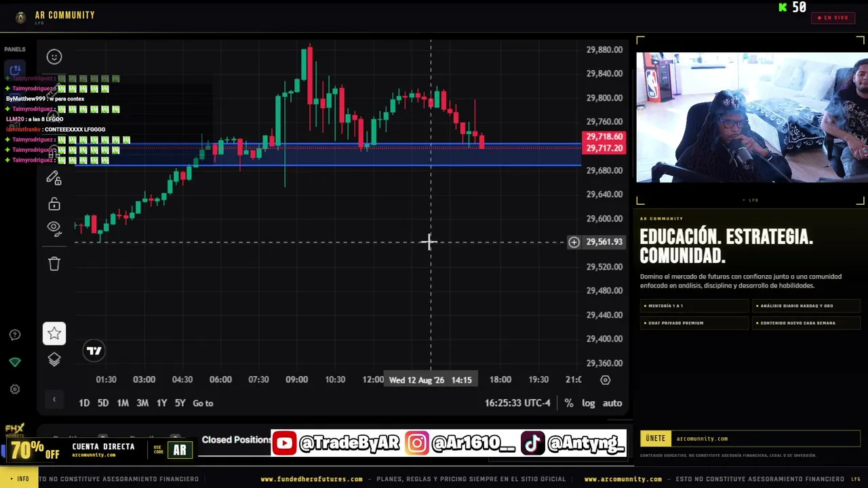Open the sidebar settings gear
This screenshot has width=868, height=488.
(15, 389)
